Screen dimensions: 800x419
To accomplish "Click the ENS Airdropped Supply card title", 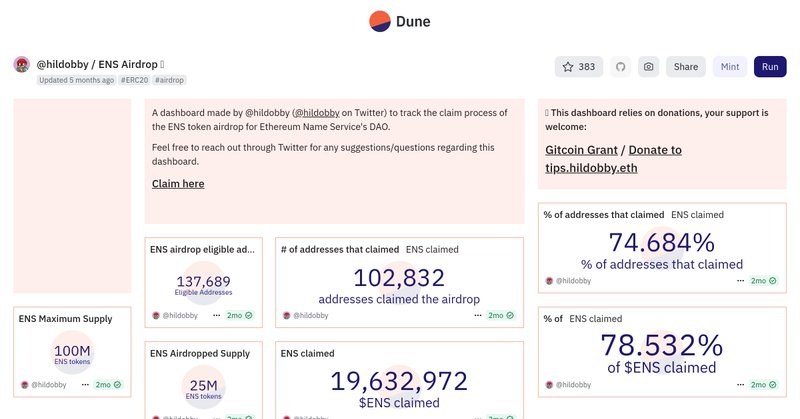I will 200,354.
